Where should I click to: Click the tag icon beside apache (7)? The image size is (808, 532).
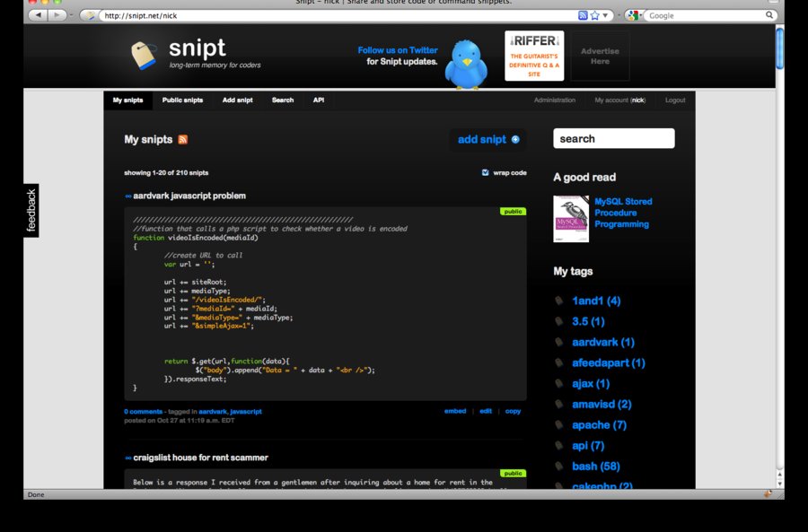click(x=558, y=424)
